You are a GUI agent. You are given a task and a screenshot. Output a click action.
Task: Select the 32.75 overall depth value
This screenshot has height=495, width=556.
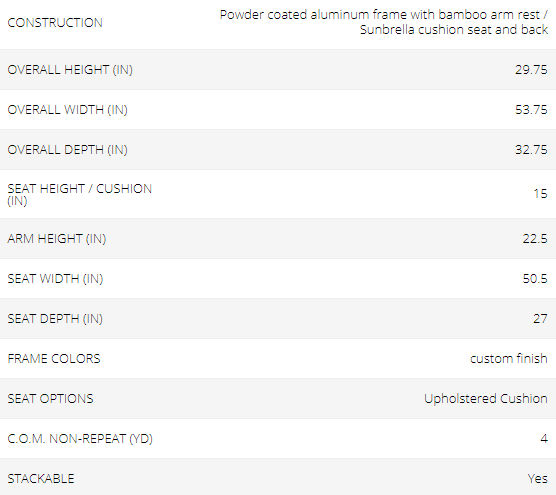531,150
